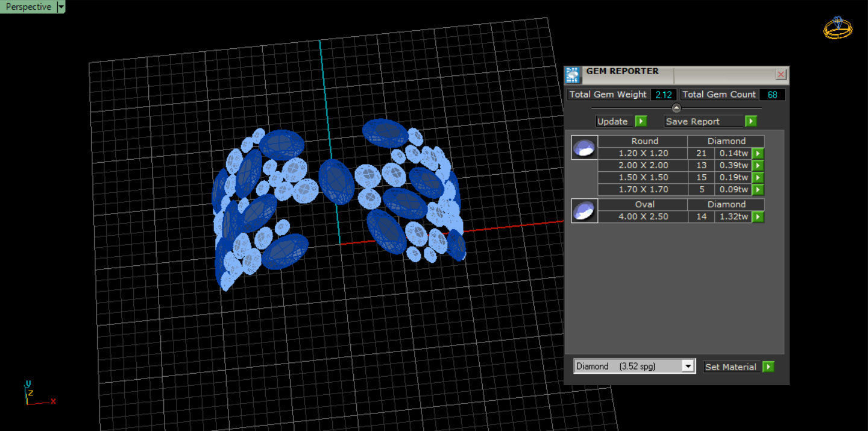This screenshot has height=431, width=868.
Task: Click green arrow for 2.00 X 2.00 row
Action: point(758,165)
